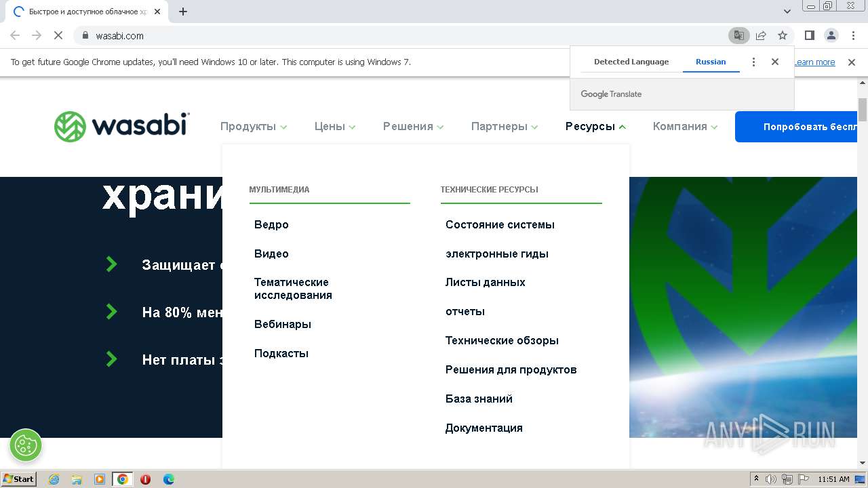
Task: Open the network tray icon
Action: tap(787, 479)
